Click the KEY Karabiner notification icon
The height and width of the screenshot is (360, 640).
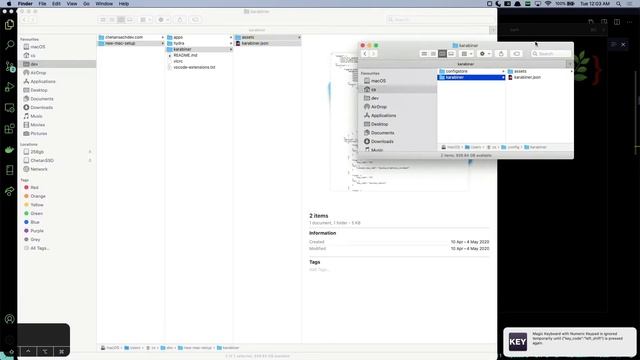click(x=518, y=342)
